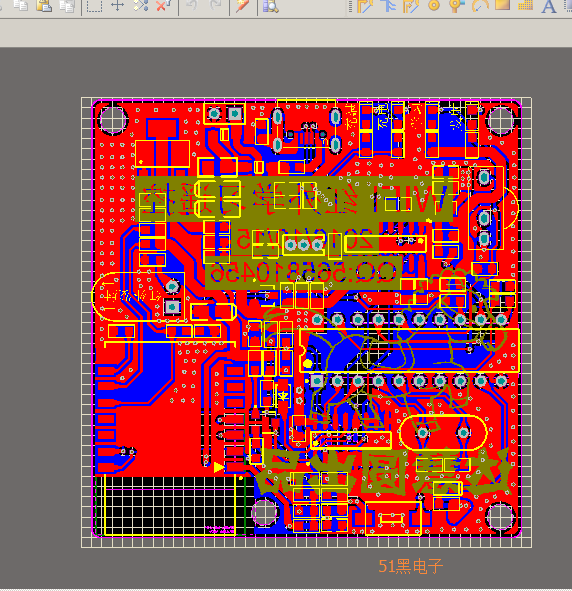
Task: Select the top-left mounting hole on the PCB
Action: tap(112, 120)
